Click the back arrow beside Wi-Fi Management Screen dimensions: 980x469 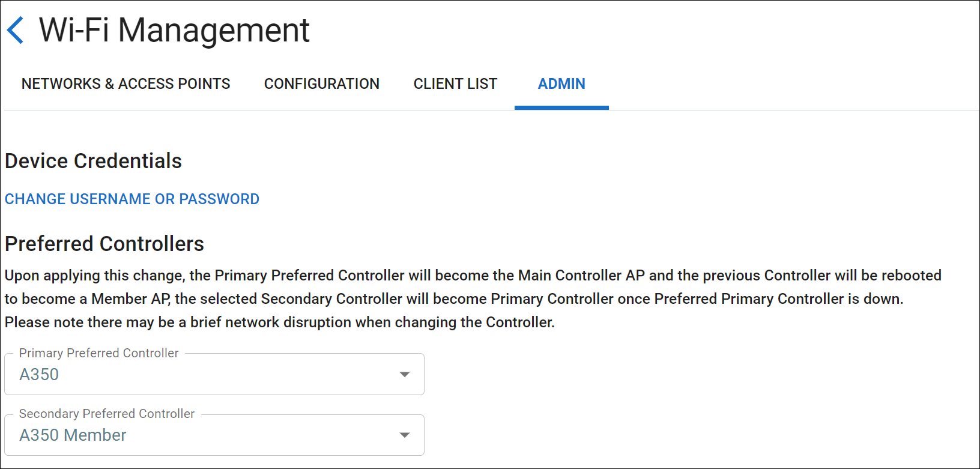16,30
